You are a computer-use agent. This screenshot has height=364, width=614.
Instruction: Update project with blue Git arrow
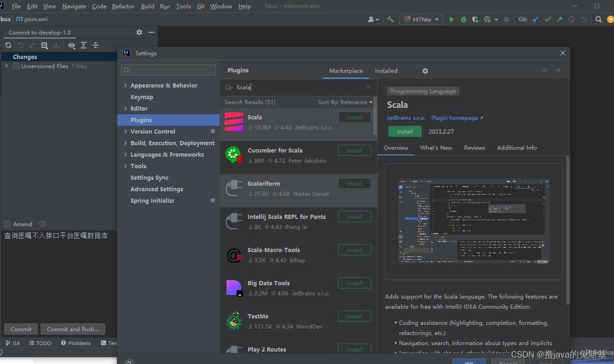pyautogui.click(x=536, y=19)
